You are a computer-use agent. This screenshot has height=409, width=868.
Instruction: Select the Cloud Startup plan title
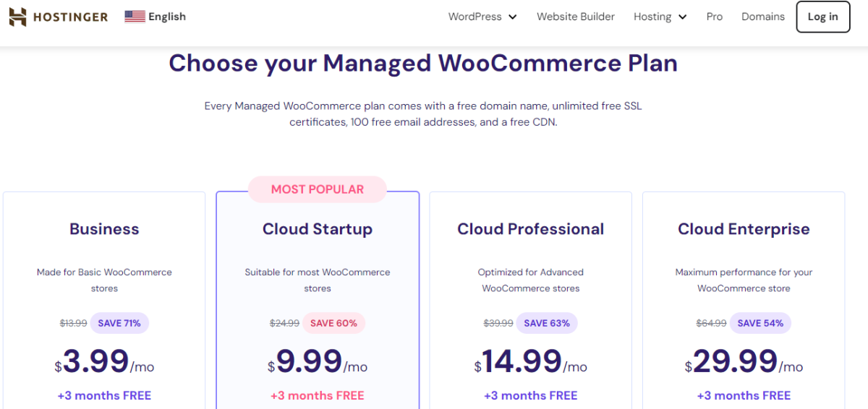click(x=318, y=229)
